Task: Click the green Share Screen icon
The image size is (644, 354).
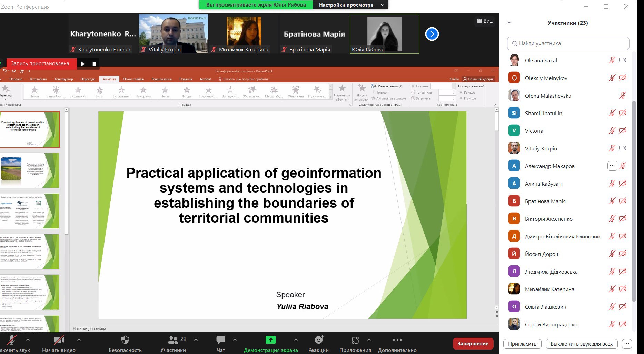Action: pyautogui.click(x=271, y=340)
